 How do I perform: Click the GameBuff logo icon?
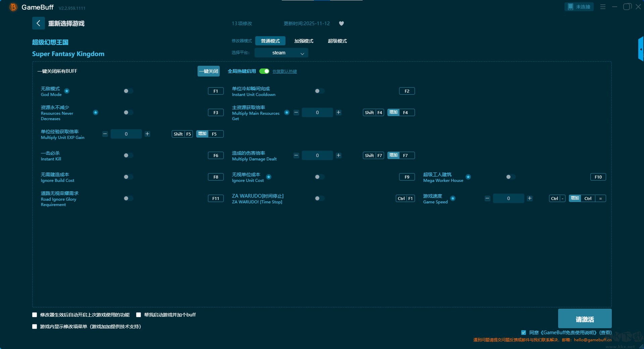click(13, 7)
